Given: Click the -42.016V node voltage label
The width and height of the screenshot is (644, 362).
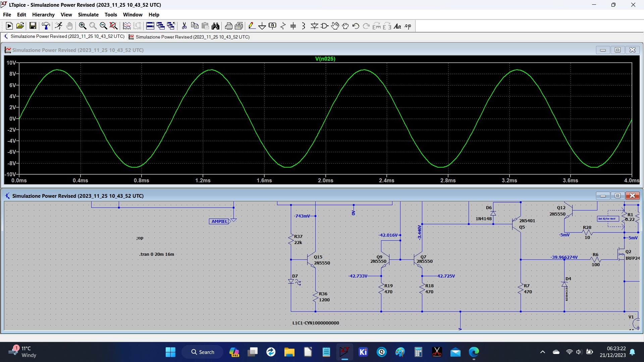Looking at the screenshot, I should (x=388, y=235).
